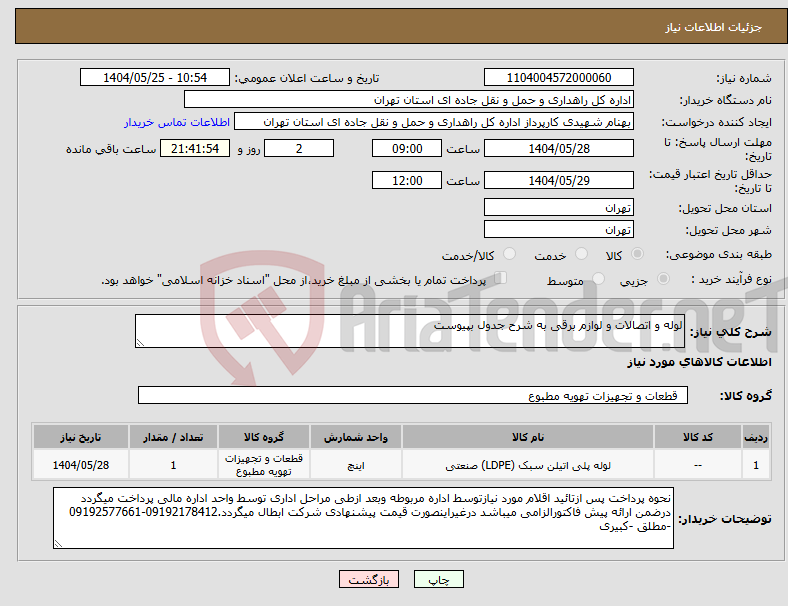Select the خدمت radio button
This screenshot has width=788, height=606.
[581, 254]
